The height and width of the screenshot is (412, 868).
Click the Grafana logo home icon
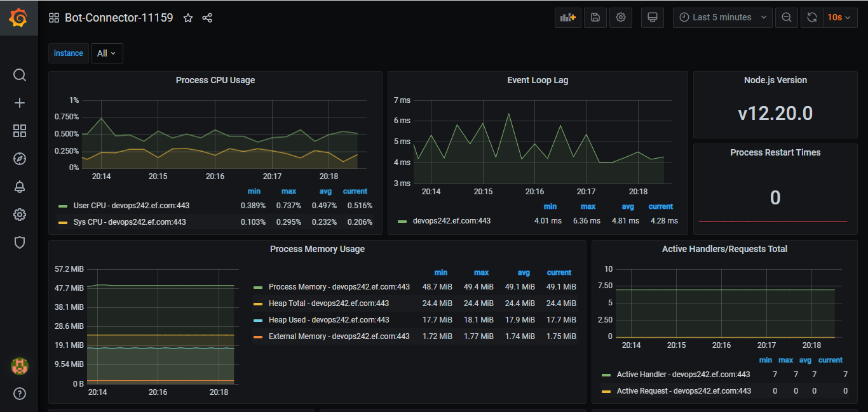point(18,18)
